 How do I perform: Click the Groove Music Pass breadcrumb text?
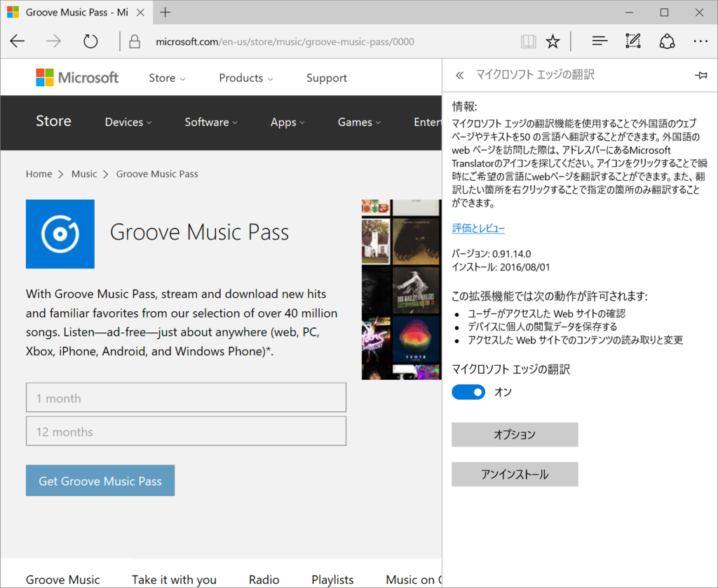[157, 174]
